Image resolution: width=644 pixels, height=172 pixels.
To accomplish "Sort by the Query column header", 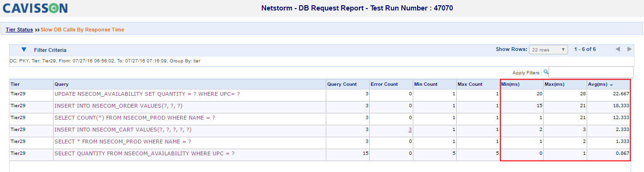I will (x=189, y=84).
